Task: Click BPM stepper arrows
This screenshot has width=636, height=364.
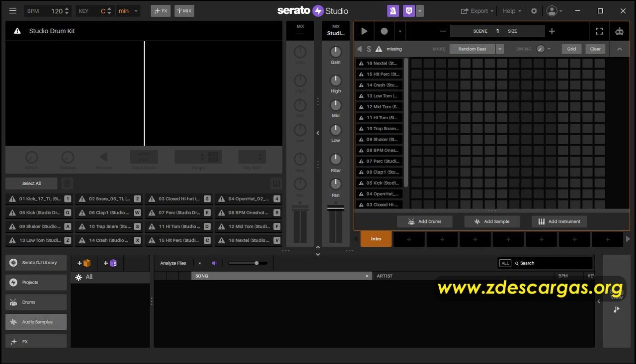Action: 67,11
